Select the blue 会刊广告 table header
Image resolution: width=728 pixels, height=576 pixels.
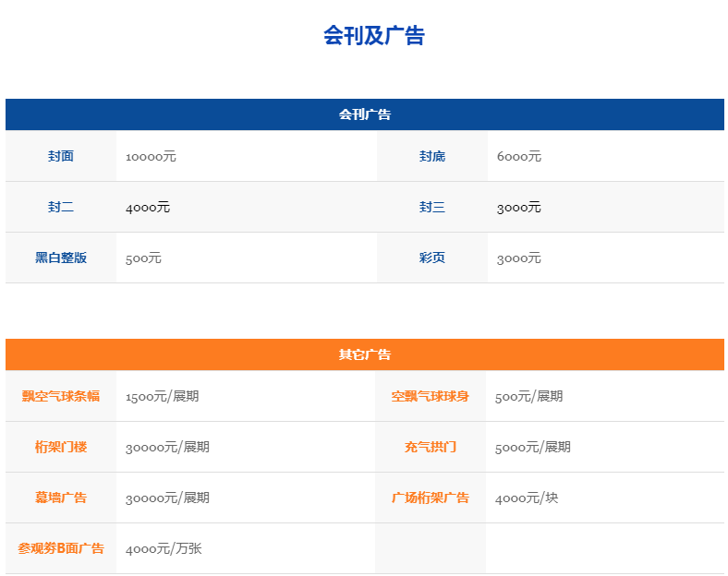364,114
